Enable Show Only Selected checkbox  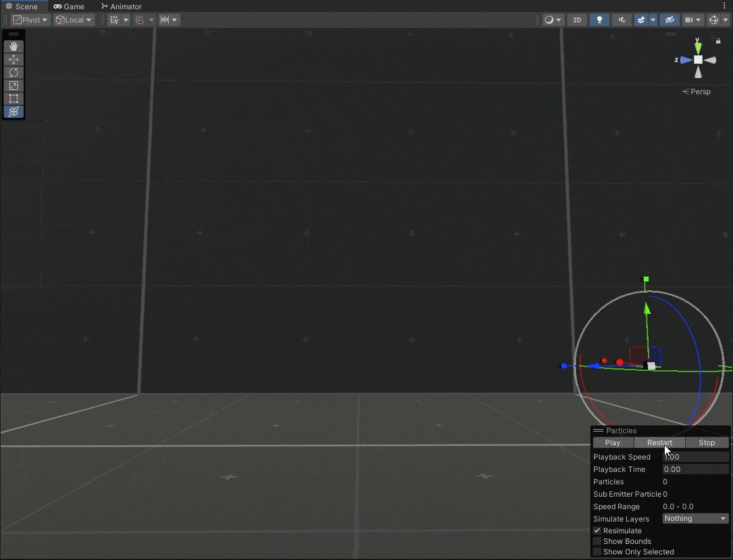(x=597, y=552)
